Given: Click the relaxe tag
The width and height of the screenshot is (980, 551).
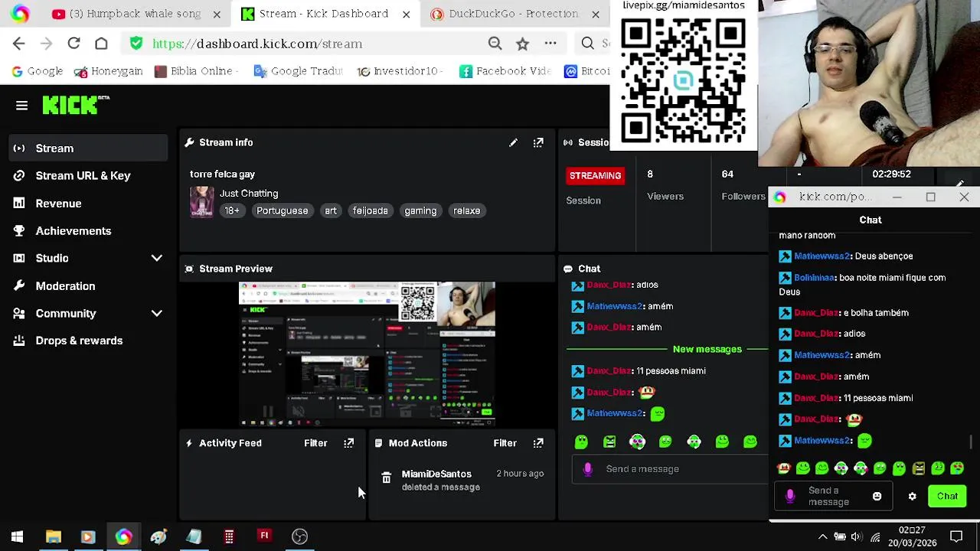Looking at the screenshot, I should (466, 211).
